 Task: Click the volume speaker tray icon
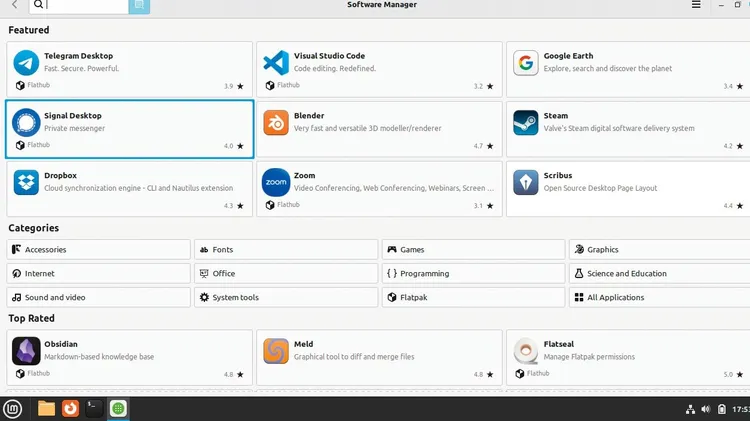(706, 409)
